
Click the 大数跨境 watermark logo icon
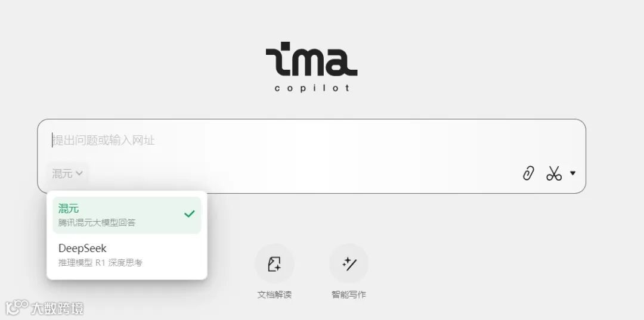point(17,307)
